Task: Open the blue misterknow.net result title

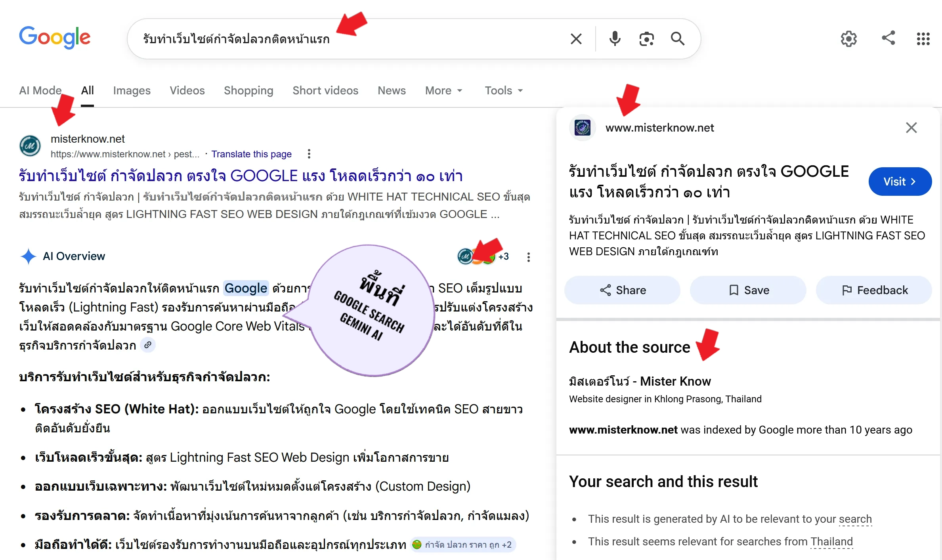Action: [241, 176]
